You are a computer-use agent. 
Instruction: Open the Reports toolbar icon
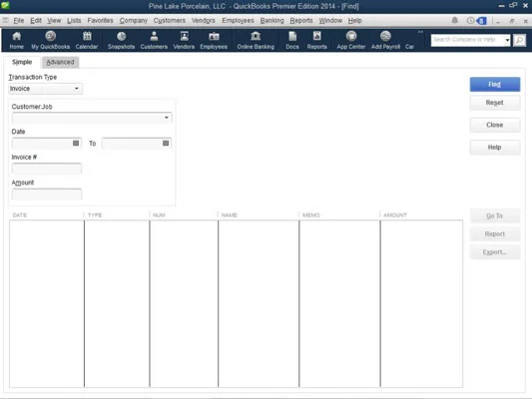(x=316, y=40)
